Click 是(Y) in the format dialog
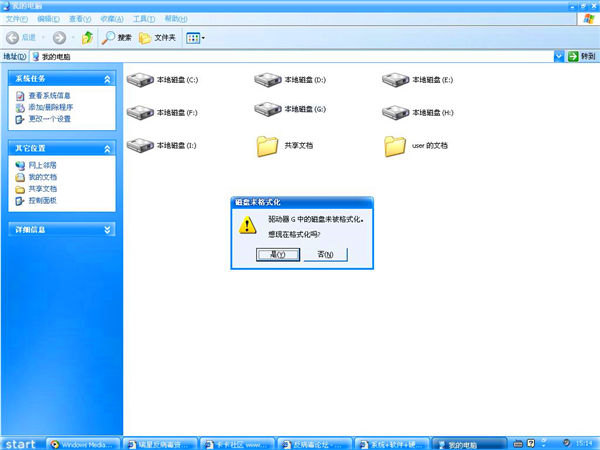This screenshot has height=450, width=600. 278,254
